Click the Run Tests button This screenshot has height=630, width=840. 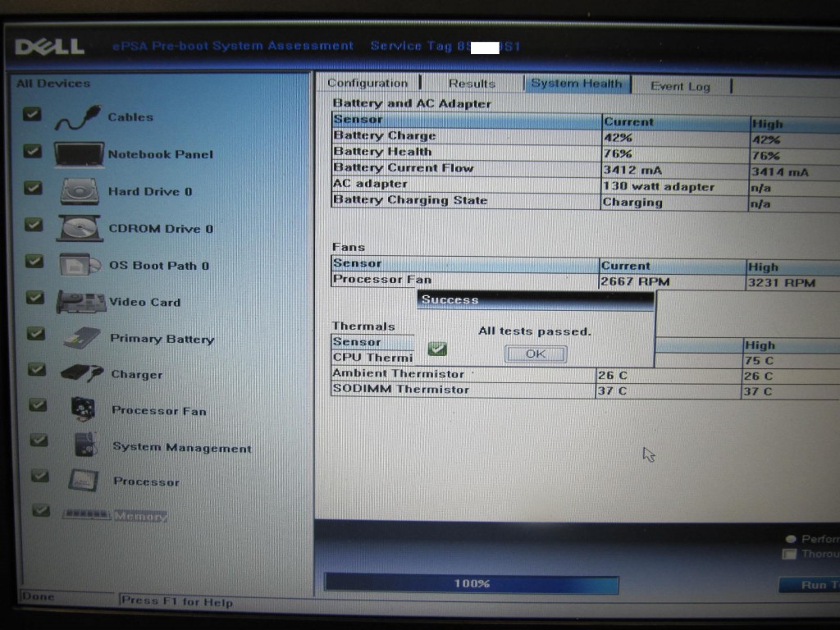812,585
